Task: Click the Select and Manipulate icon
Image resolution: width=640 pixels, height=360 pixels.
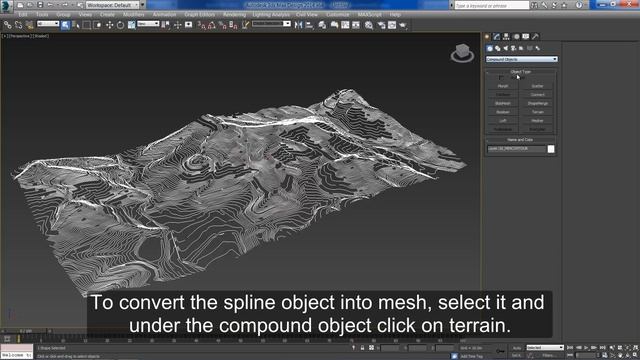Action: (178, 25)
